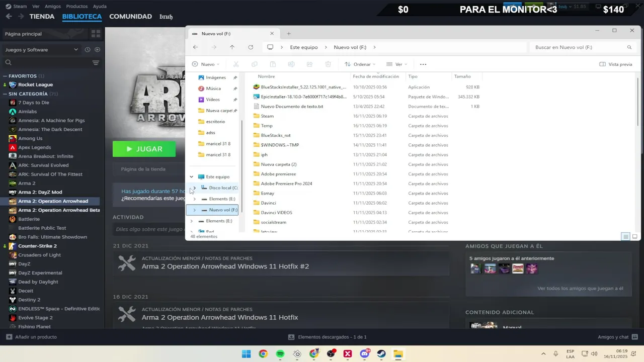
Task: Click the Steam icon in the taskbar
Action: (x=381, y=354)
